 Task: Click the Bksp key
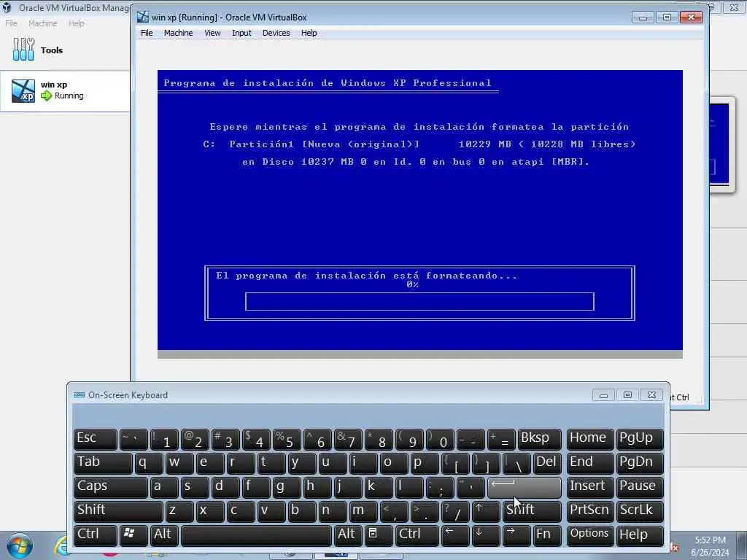pyautogui.click(x=540, y=439)
